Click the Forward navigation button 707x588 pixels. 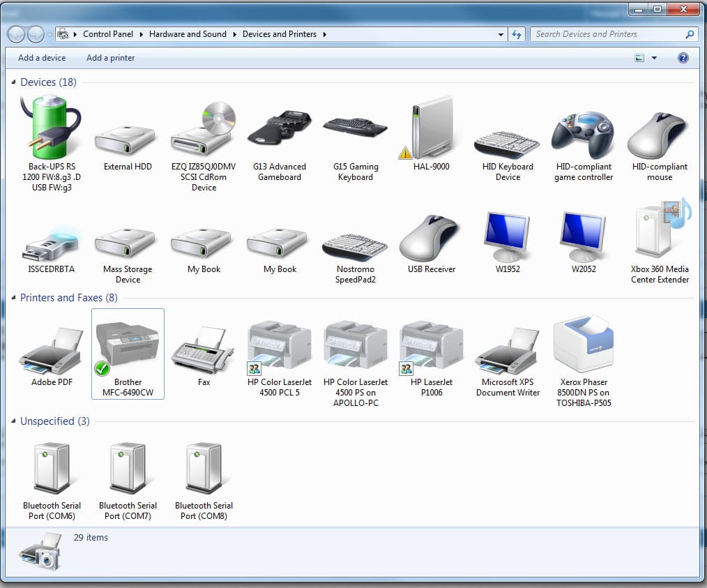(36, 34)
